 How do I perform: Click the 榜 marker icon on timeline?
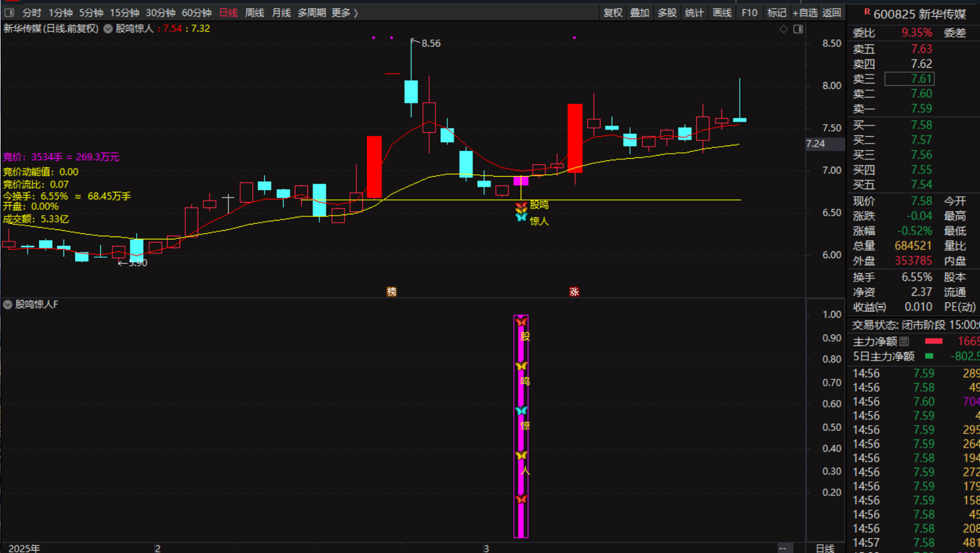tap(391, 292)
